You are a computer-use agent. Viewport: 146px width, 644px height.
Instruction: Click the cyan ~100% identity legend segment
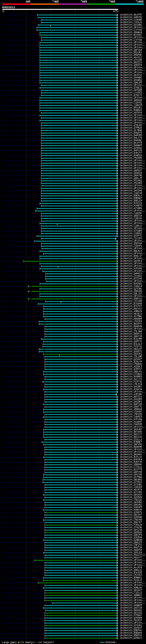(x=130, y=4)
